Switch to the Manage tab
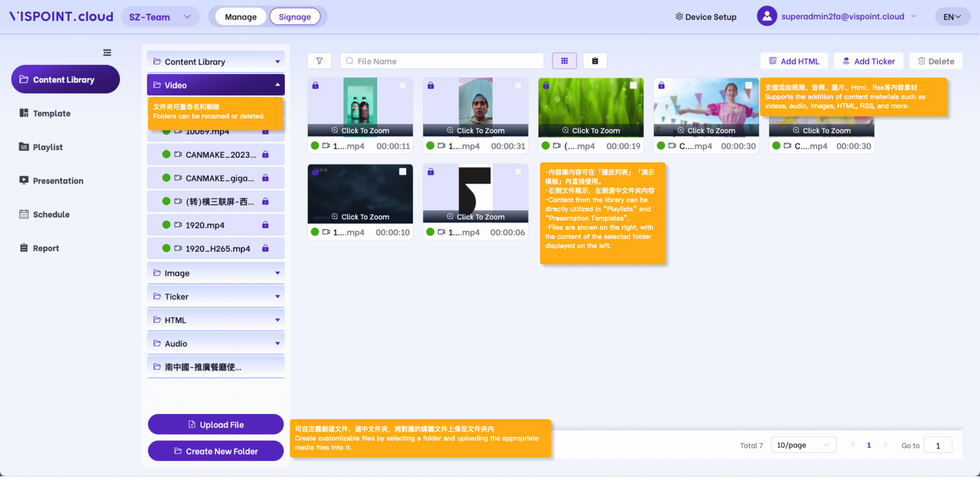Image resolution: width=980 pixels, height=487 pixels. [240, 17]
